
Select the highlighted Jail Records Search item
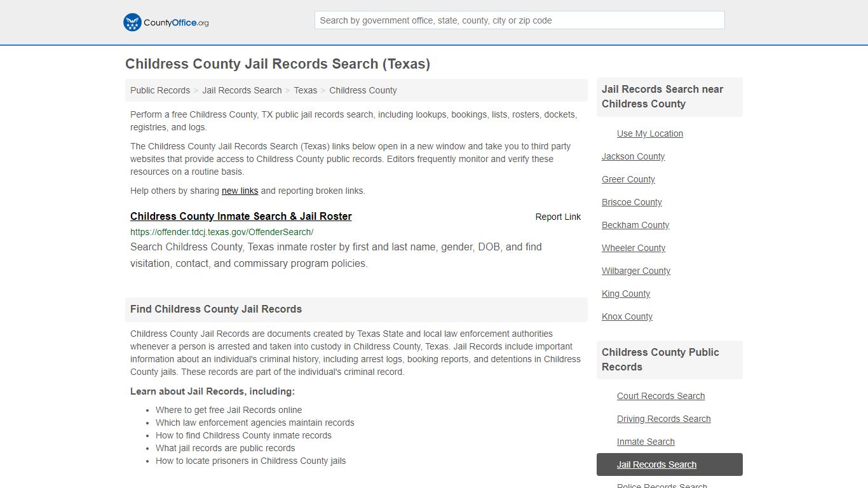[x=670, y=464]
